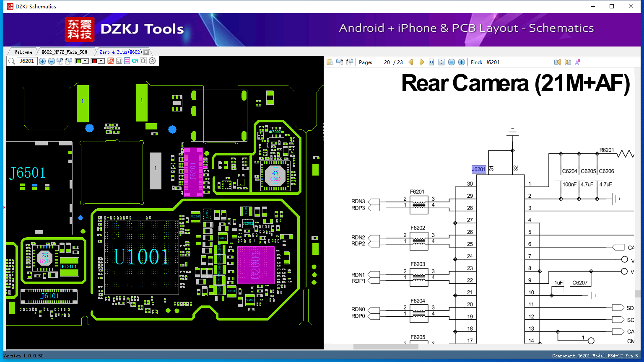644x362 pixels.
Task: Click the green color swatch
Action: point(78,61)
